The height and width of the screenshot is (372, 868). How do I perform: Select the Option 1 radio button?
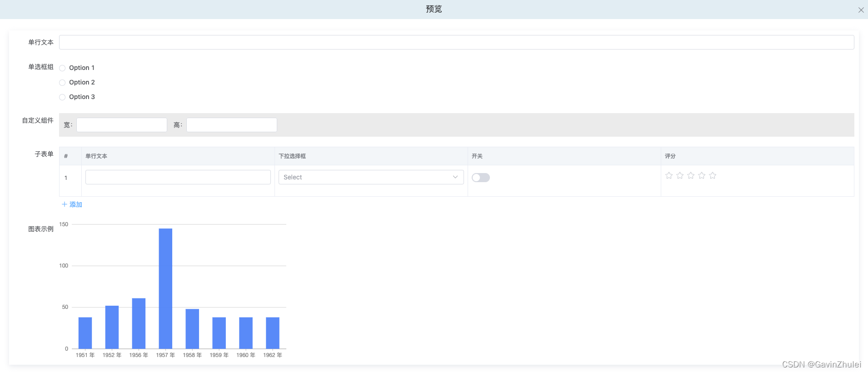point(63,68)
